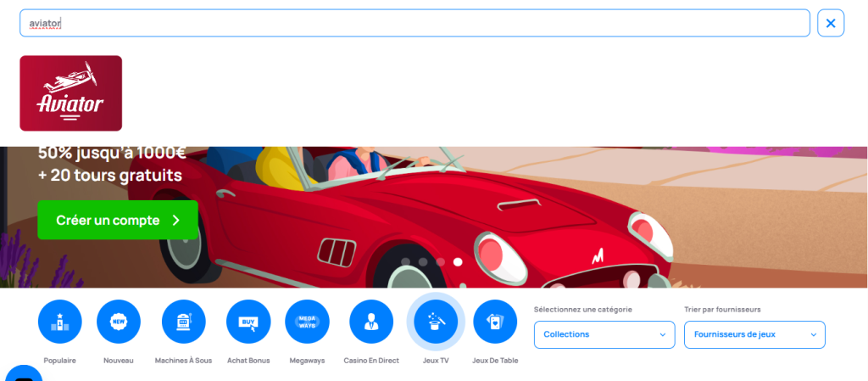This screenshot has height=381, width=868.
Task: Click the Créer un compte button
Action: [118, 220]
